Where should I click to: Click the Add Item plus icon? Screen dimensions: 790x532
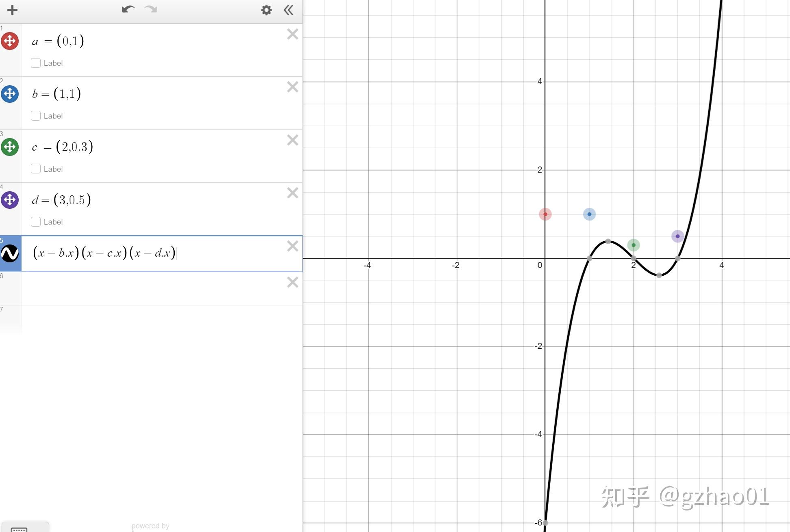(12, 10)
